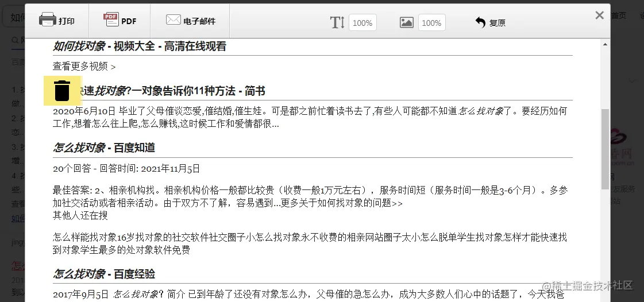This screenshot has width=644, height=302.
Task: Click the PDF label
Action: tap(129, 21)
